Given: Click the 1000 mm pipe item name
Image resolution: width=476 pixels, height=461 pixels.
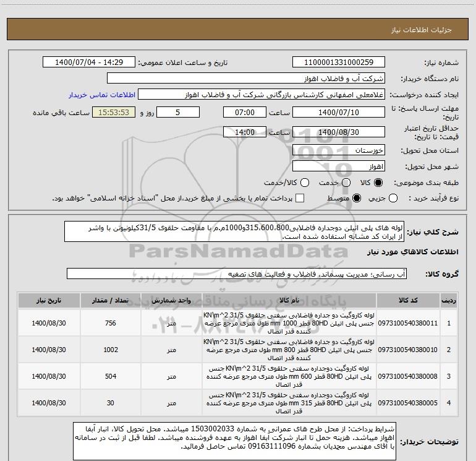Looking at the screenshot, I should pyautogui.click(x=289, y=323).
